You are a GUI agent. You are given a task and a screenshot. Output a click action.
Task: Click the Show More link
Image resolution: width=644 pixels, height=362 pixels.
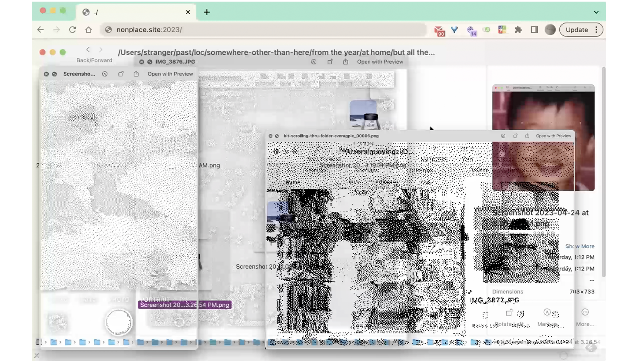click(580, 246)
